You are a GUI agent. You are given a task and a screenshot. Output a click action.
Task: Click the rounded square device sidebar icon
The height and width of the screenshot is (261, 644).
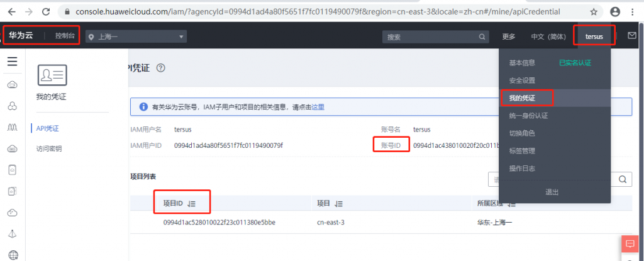click(x=13, y=170)
